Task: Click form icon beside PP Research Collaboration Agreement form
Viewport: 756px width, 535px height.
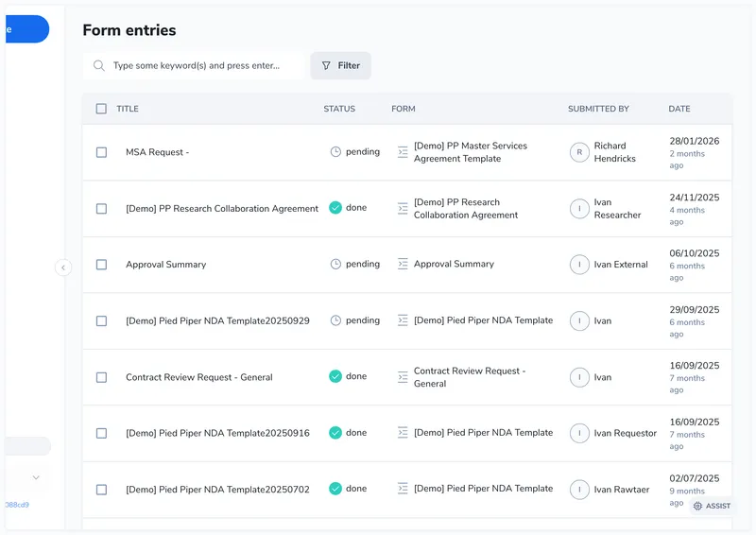Action: click(x=403, y=208)
